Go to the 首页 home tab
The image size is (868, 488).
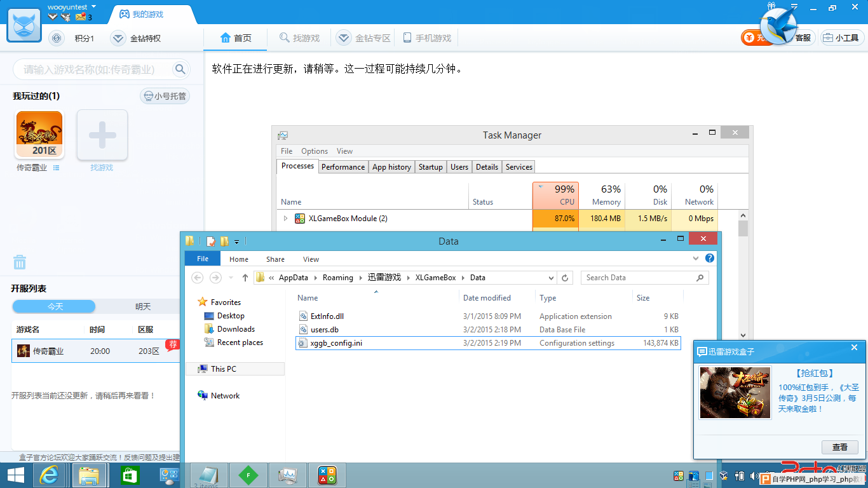236,38
